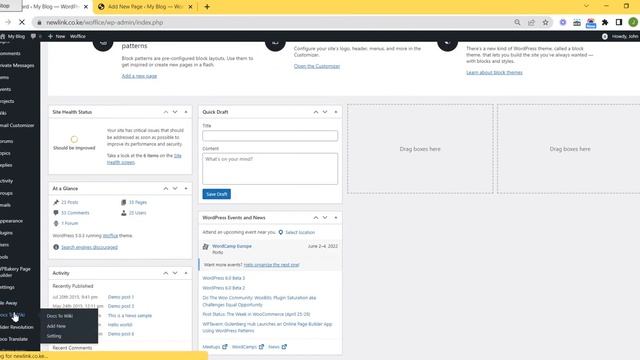Open the Posts count link

69,202
